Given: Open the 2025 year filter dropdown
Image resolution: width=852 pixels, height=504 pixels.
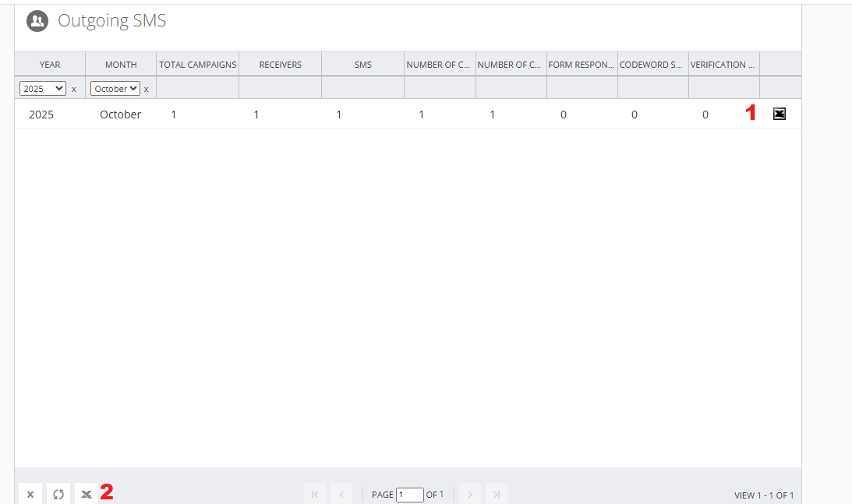Looking at the screenshot, I should pos(42,89).
